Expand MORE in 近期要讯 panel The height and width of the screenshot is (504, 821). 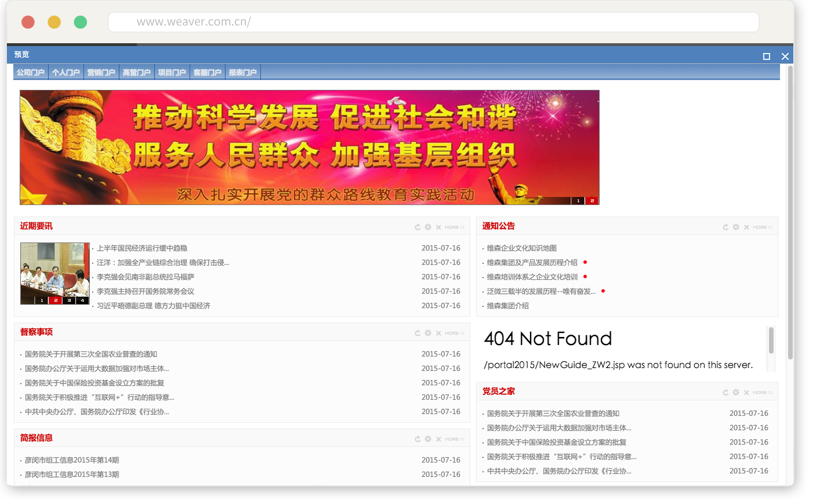[x=455, y=228]
